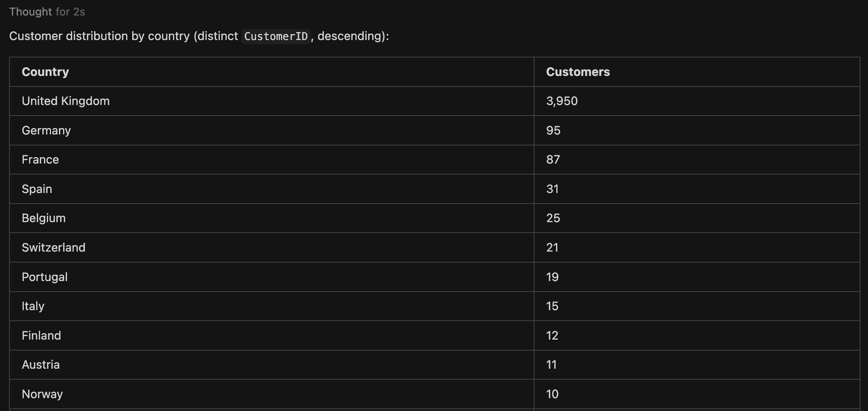Select the Germany table cell
The image size is (868, 411).
[x=46, y=130]
